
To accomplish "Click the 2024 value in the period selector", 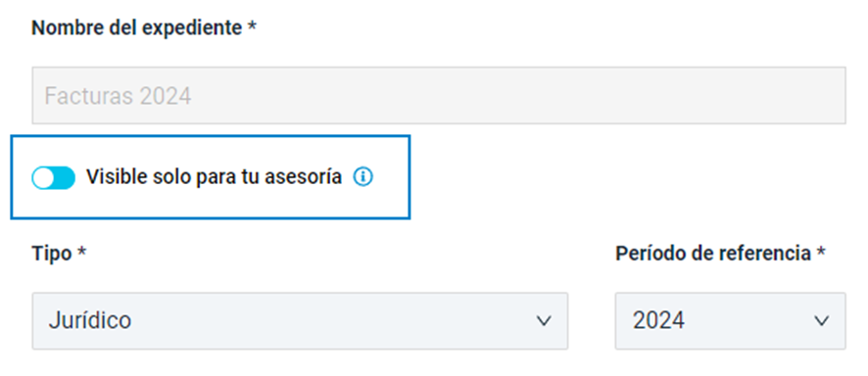I will pyautogui.click(x=658, y=321).
